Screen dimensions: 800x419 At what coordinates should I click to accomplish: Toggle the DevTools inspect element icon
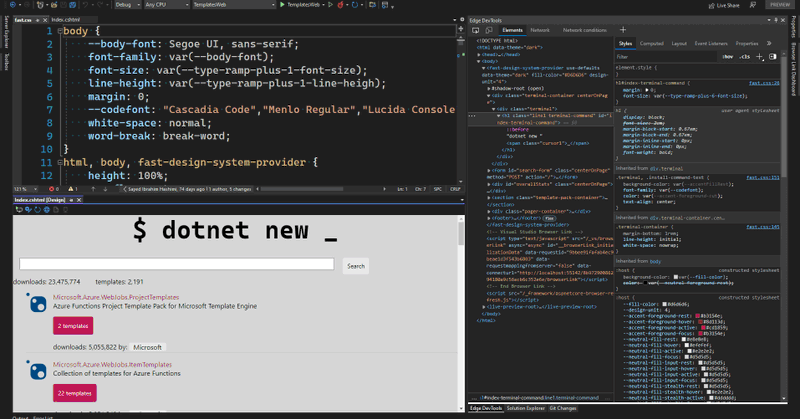coord(476,30)
